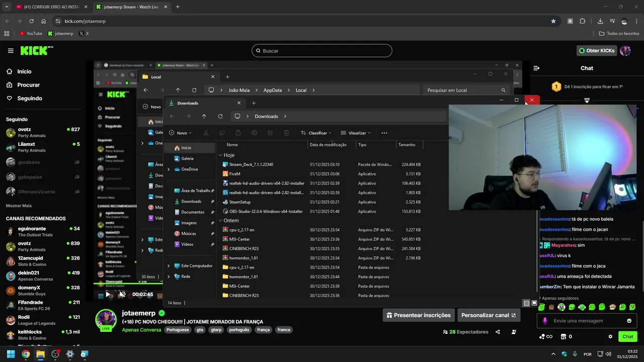
Task: Open the chat shop icon
Action: 564,336
